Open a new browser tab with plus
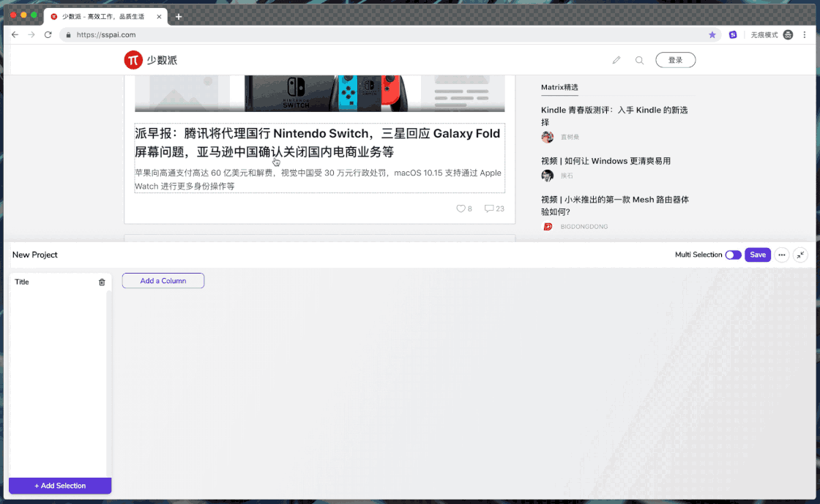The height and width of the screenshot is (504, 820). [179, 17]
